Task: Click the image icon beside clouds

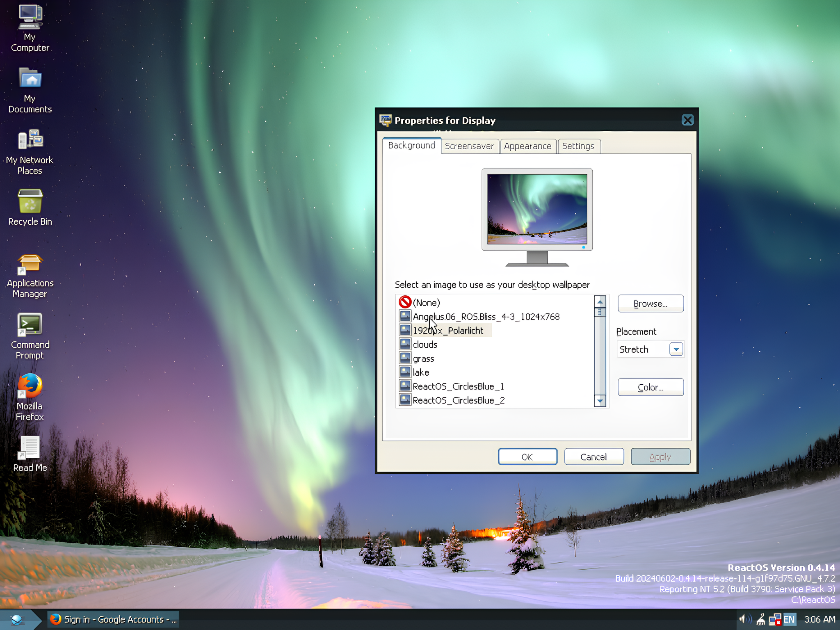Action: [405, 344]
